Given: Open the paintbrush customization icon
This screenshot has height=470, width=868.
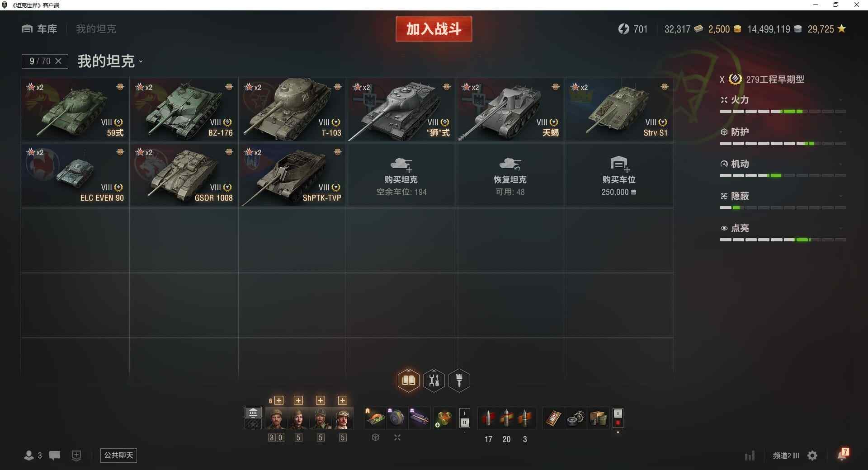Looking at the screenshot, I should click(x=459, y=381).
